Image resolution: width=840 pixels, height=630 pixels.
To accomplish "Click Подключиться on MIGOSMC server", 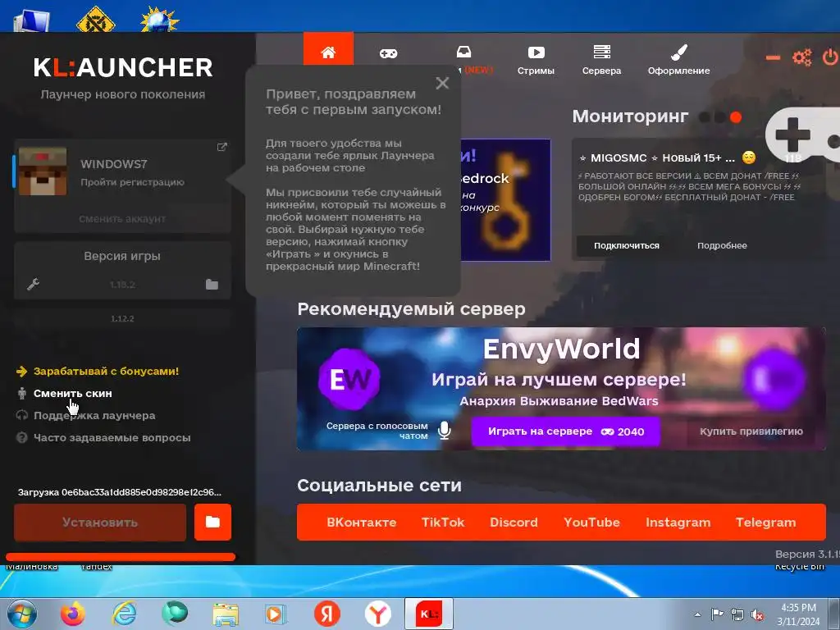I will click(626, 245).
